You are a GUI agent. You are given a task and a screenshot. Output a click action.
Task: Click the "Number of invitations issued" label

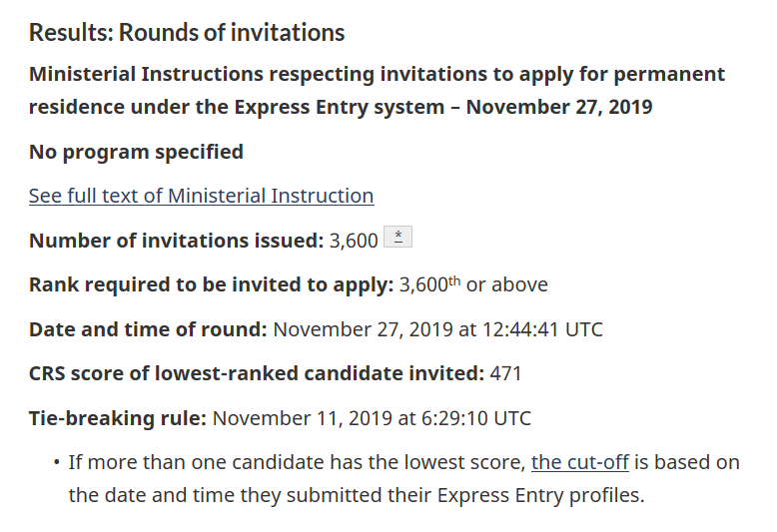pyautogui.click(x=176, y=241)
